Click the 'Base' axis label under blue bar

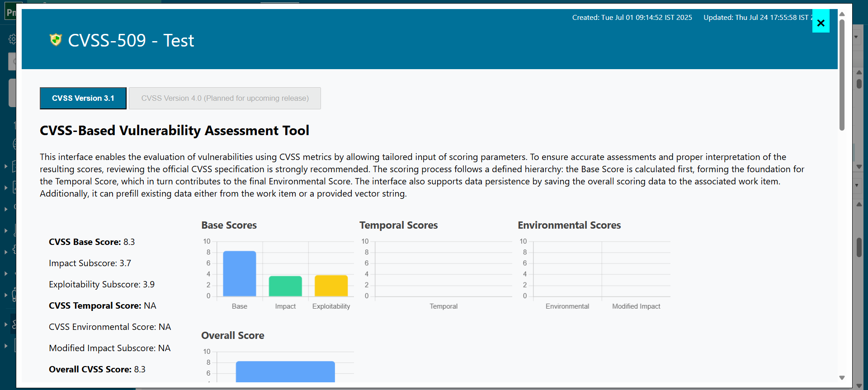click(x=240, y=306)
